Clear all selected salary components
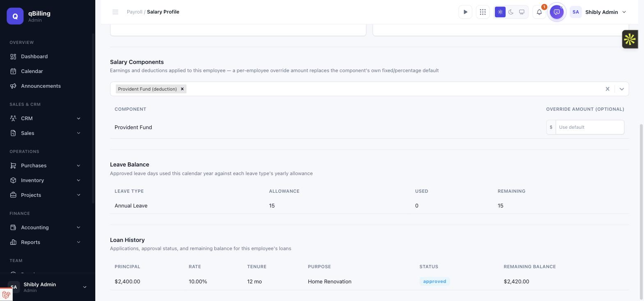This screenshot has height=301, width=644. (x=607, y=89)
